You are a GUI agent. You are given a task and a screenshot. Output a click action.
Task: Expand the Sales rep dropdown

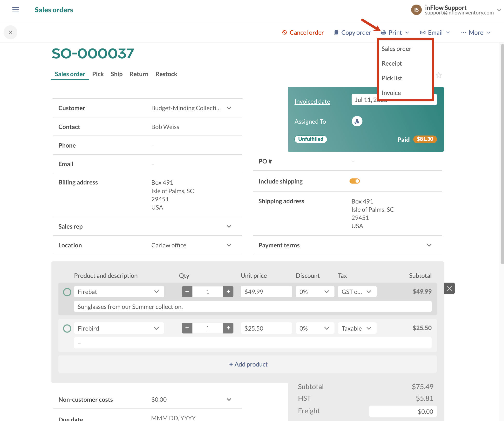229,226
